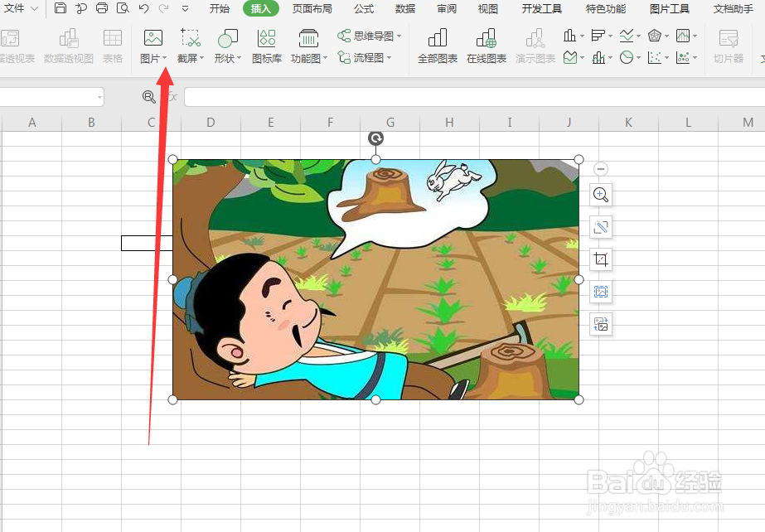Expand the 图片 dropdown arrow
The height and width of the screenshot is (532, 765).
click(165, 59)
